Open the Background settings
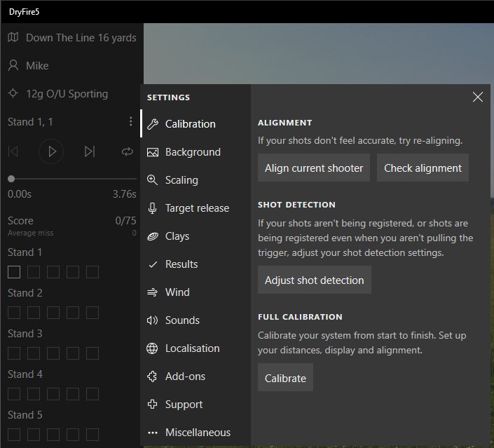 193,152
